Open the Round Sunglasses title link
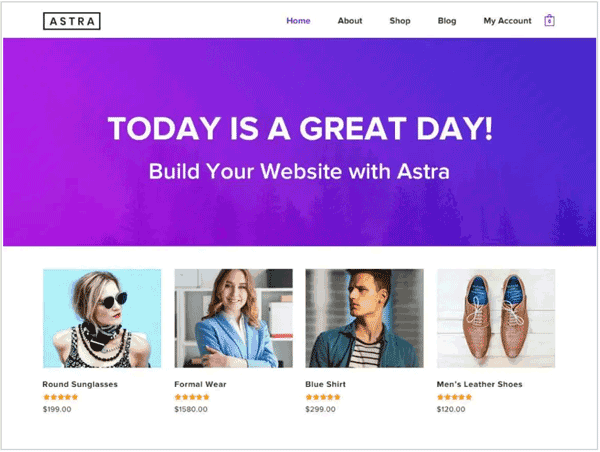Screen dimensions: 600x452 [x=80, y=385]
